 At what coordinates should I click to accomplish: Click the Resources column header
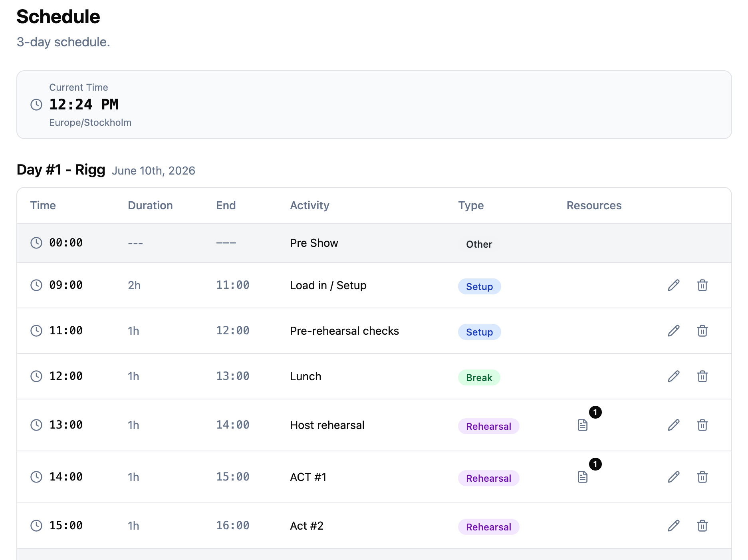point(594,205)
